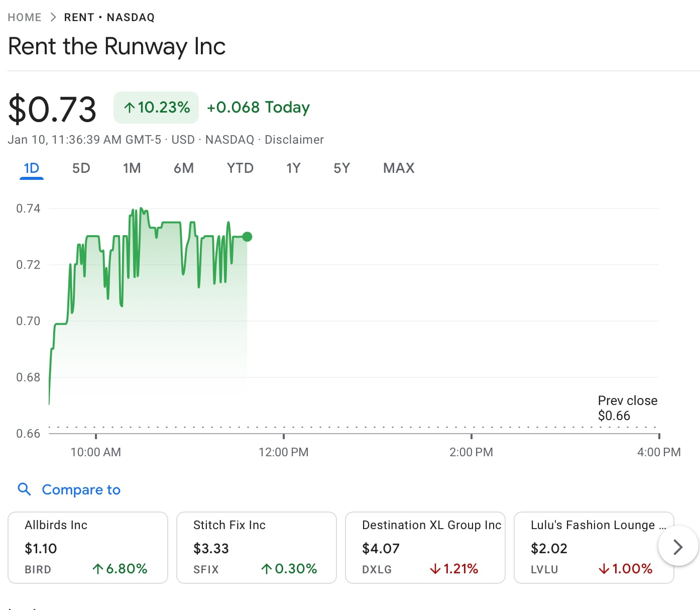Click the RENT · NASDAQ breadcrumb
The height and width of the screenshot is (610, 700).
(109, 18)
